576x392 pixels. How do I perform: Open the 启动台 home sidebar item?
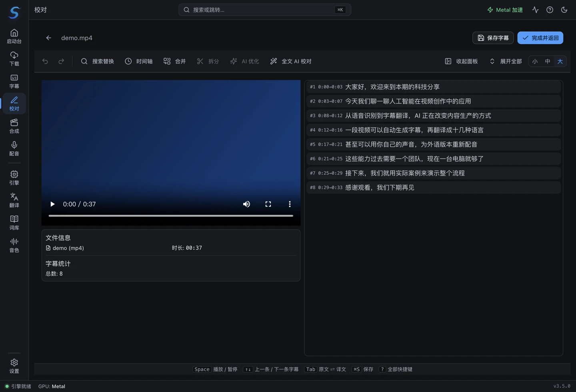(14, 36)
